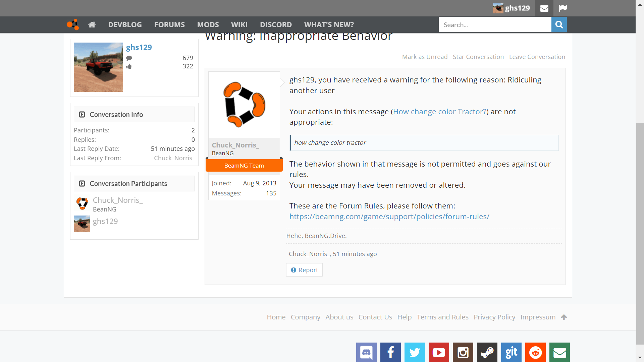The image size is (644, 362).
Task: Open the FORUMS menu item
Action: pos(169,24)
